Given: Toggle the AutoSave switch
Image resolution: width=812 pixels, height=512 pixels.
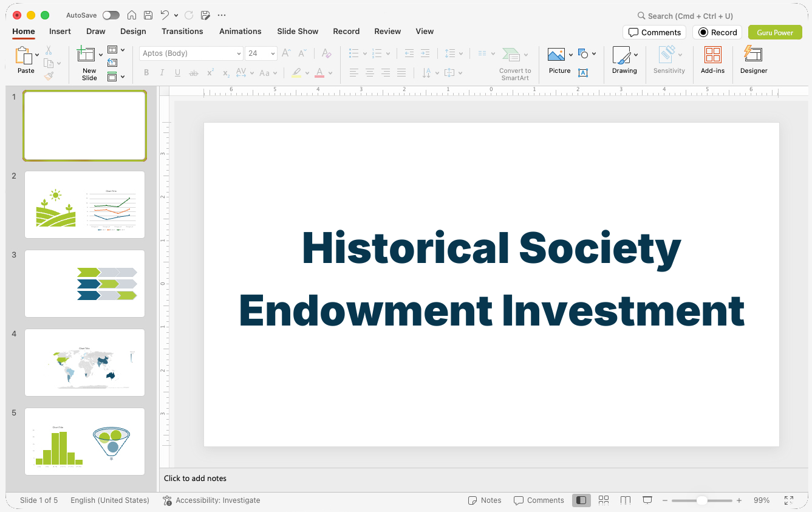Looking at the screenshot, I should pos(111,15).
